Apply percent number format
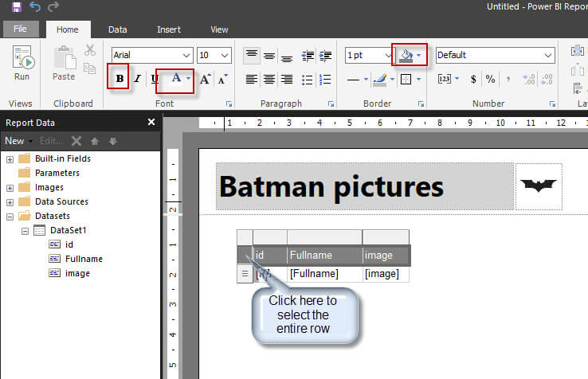The width and height of the screenshot is (588, 379). click(x=490, y=79)
